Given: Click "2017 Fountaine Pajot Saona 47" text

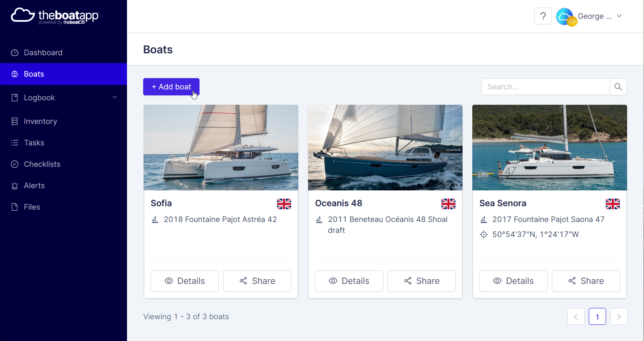Looking at the screenshot, I should (x=549, y=219).
